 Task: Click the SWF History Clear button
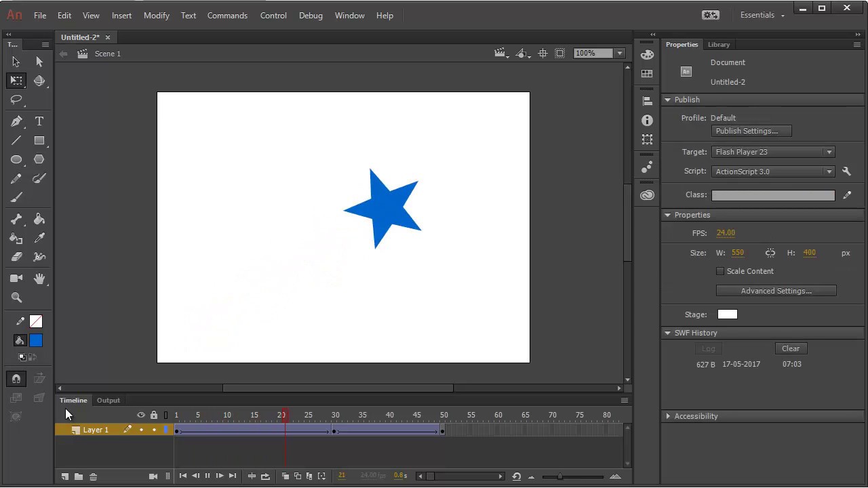(x=791, y=348)
